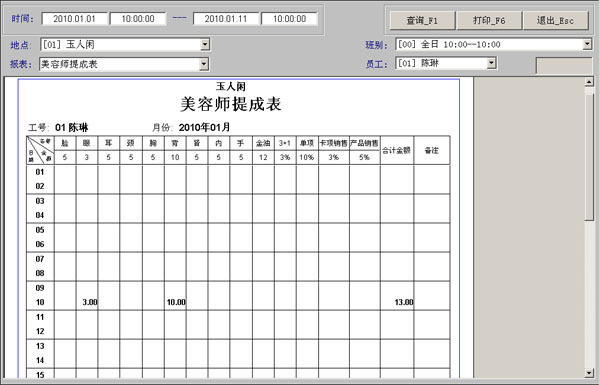This screenshot has width=600, height=385.
Task: Click the 备注 column header
Action: click(x=432, y=150)
